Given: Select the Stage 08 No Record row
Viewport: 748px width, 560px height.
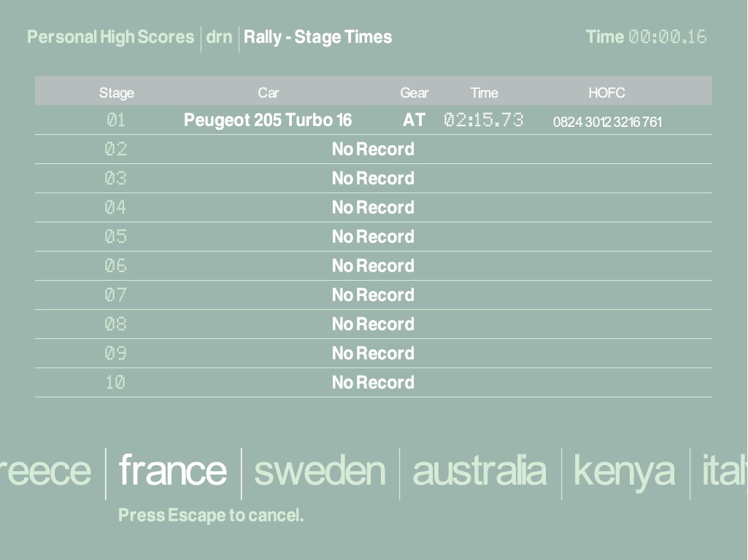Looking at the screenshot, I should [373, 324].
